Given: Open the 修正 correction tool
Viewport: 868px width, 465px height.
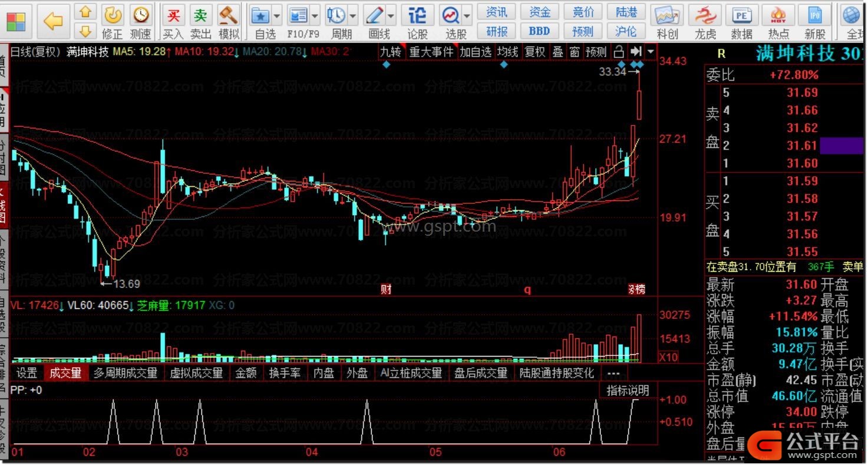Looking at the screenshot, I should pos(113,22).
